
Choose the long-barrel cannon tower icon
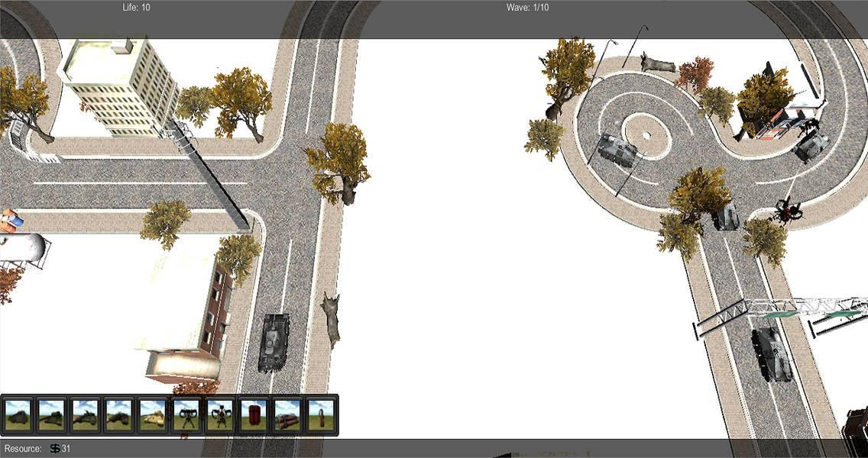(x=85, y=414)
